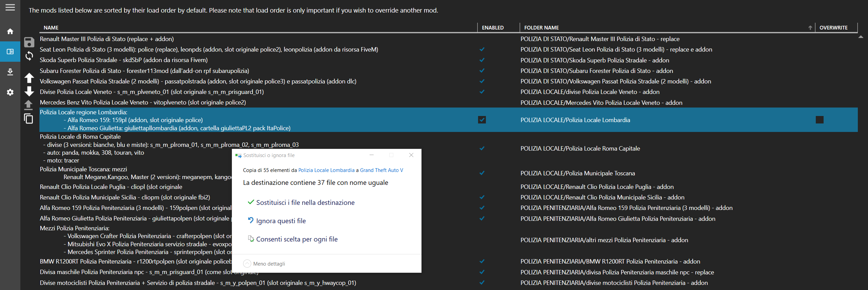Open the Settings gear in sidebar
Screen dimensions: 868x290
pos(10,92)
